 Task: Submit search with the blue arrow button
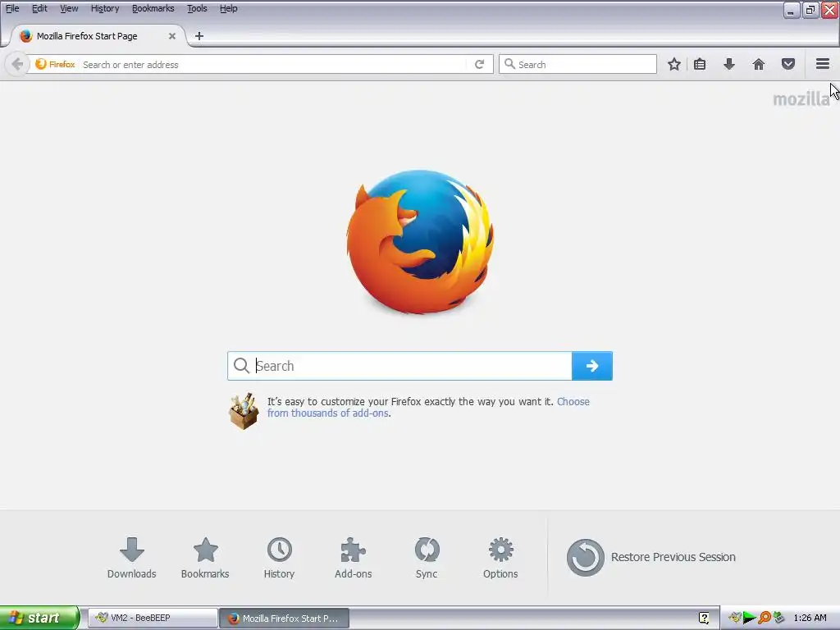click(592, 366)
